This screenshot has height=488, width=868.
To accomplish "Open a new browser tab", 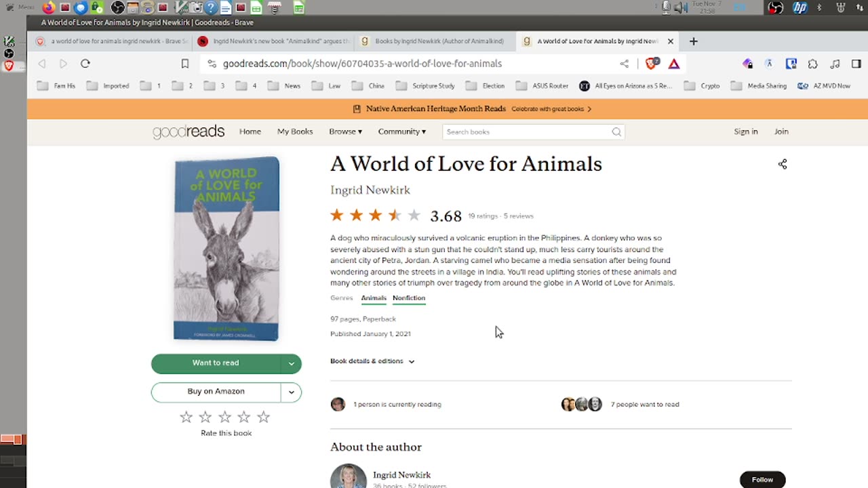I will pyautogui.click(x=693, y=41).
